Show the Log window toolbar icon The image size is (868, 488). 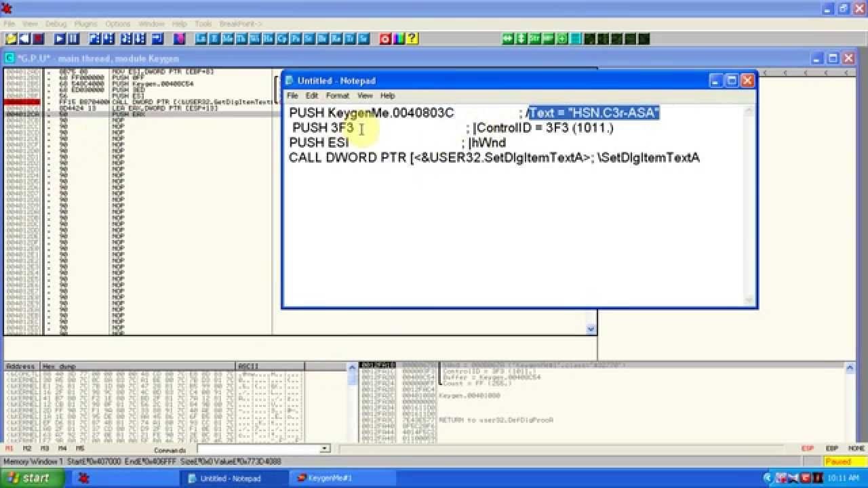point(201,39)
